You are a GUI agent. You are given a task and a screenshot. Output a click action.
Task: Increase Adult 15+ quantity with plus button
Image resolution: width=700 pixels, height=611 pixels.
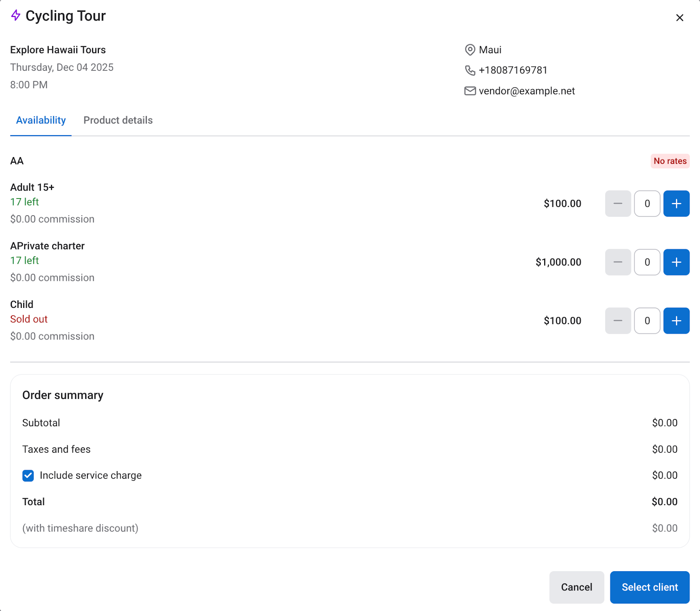(x=676, y=204)
